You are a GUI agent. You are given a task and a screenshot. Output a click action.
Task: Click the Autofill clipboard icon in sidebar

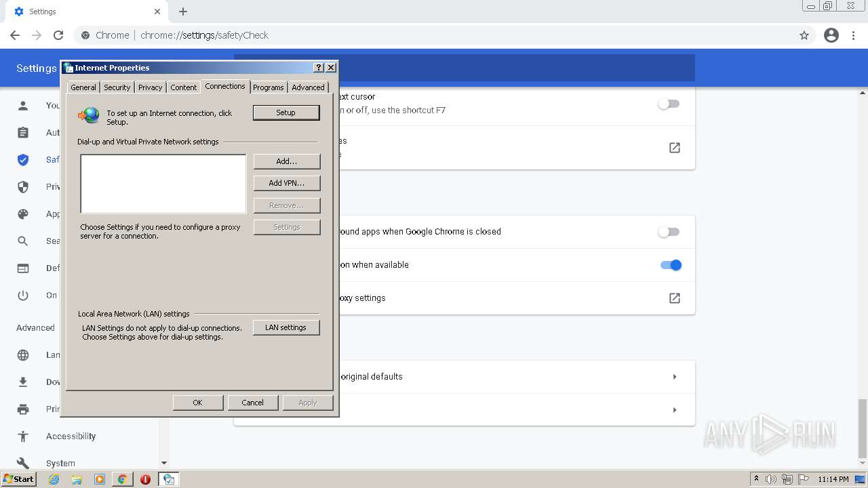click(23, 132)
